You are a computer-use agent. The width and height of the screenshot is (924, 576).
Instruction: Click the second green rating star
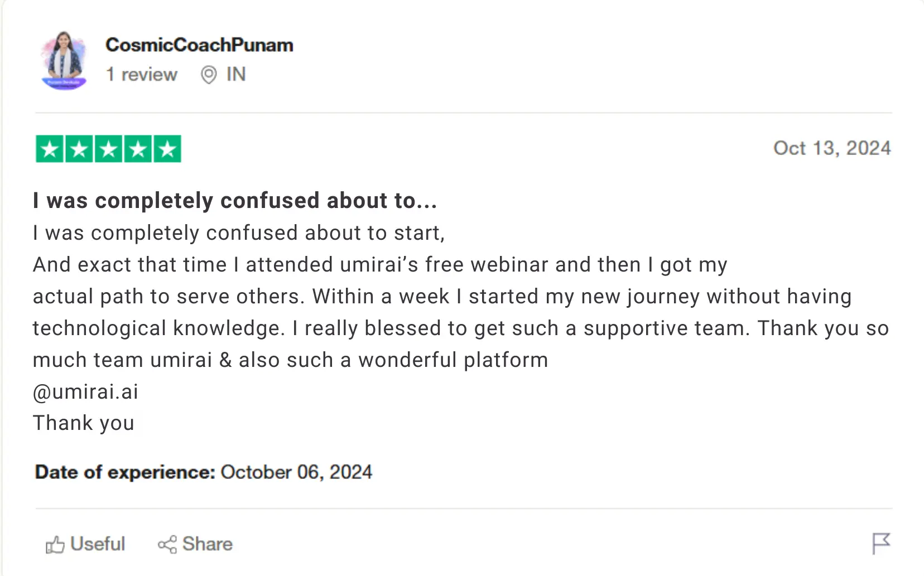(x=79, y=149)
